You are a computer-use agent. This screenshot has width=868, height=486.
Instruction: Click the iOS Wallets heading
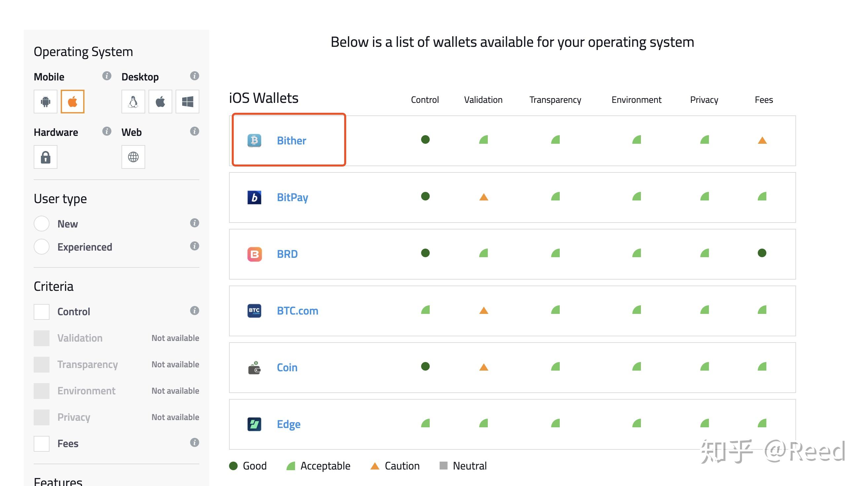(x=264, y=98)
